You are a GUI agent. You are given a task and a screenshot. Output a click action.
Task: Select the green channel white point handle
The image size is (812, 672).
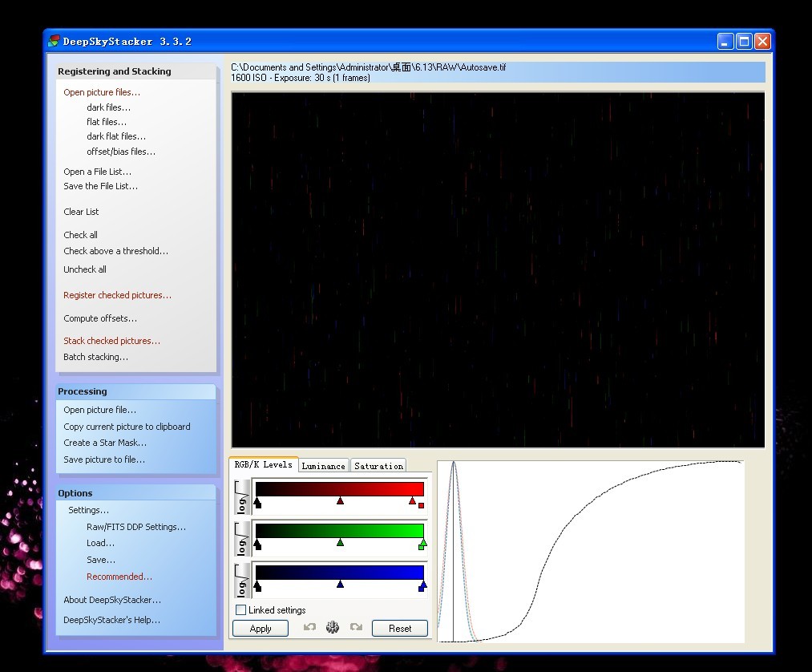pyautogui.click(x=422, y=544)
